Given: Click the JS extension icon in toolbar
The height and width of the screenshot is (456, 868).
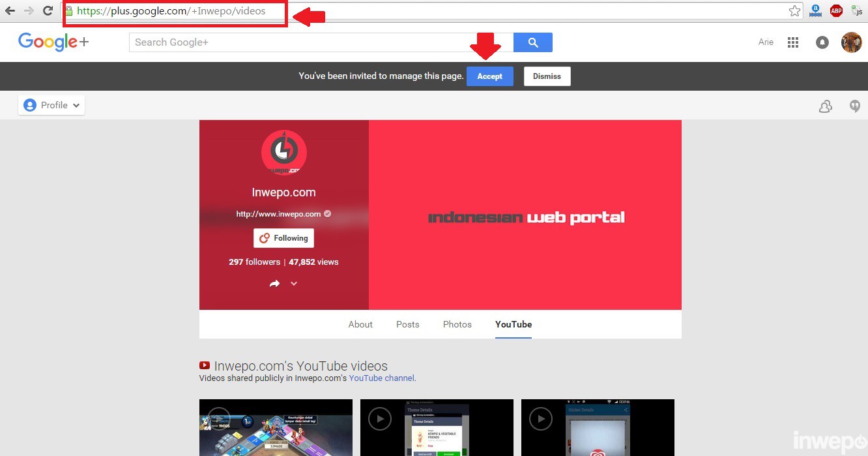Looking at the screenshot, I should (x=857, y=10).
